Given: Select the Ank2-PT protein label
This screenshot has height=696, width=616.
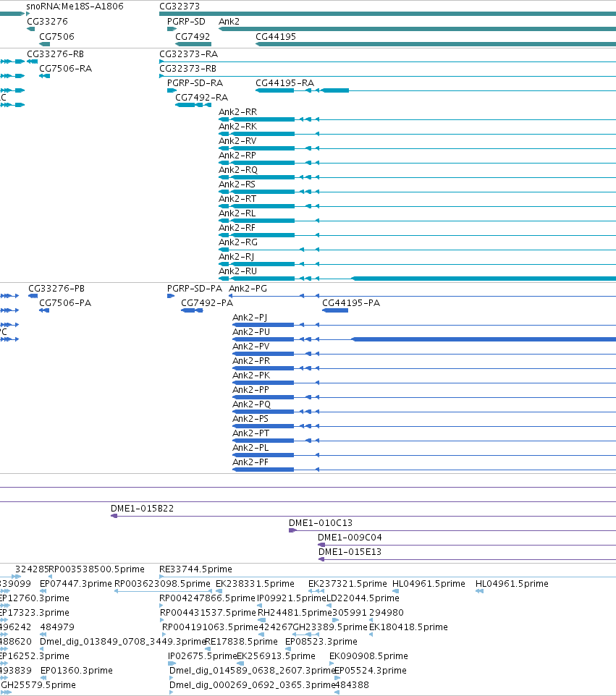Looking at the screenshot, I should pos(250,433).
